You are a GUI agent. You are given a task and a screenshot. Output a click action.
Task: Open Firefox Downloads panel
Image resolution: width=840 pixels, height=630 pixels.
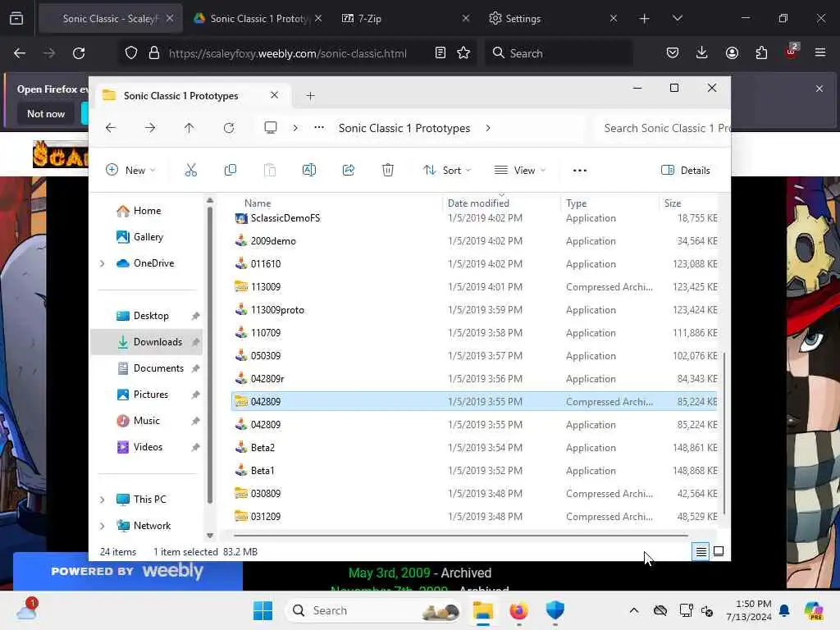tap(702, 52)
